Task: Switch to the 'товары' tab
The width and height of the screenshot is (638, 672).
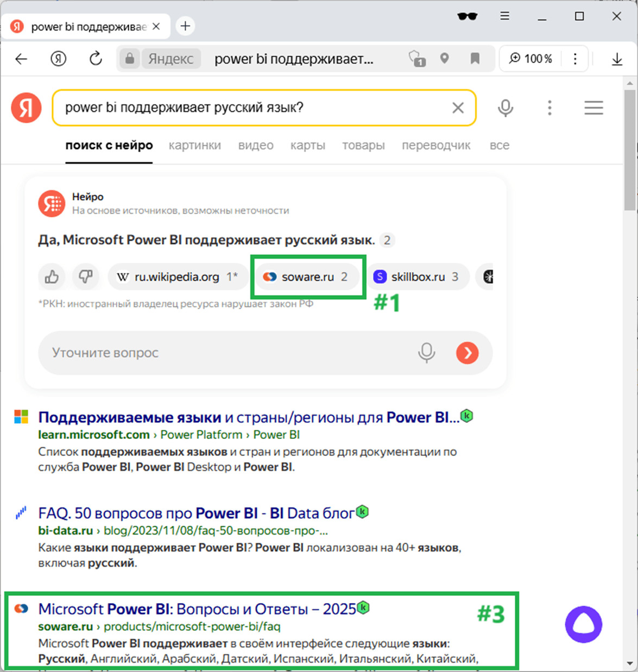Action: tap(363, 146)
